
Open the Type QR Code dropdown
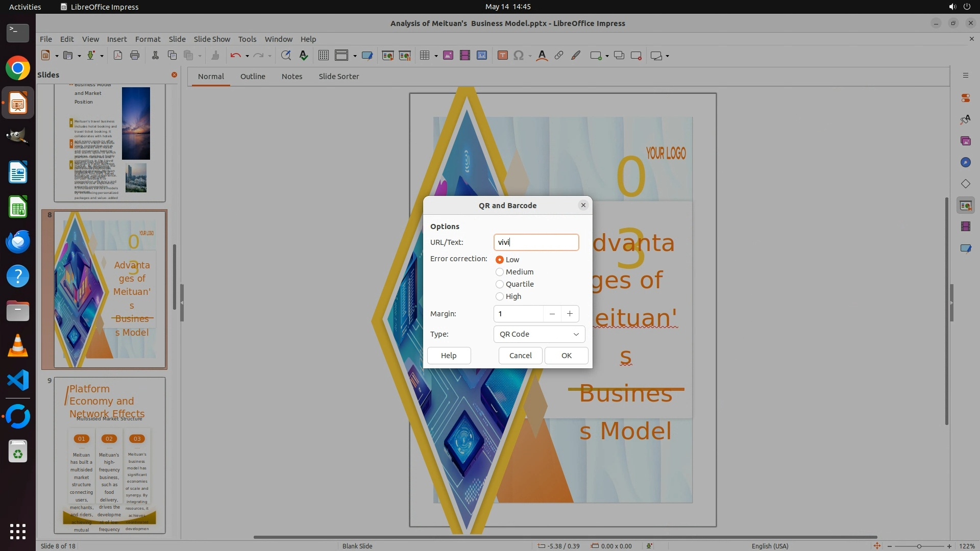coord(539,334)
